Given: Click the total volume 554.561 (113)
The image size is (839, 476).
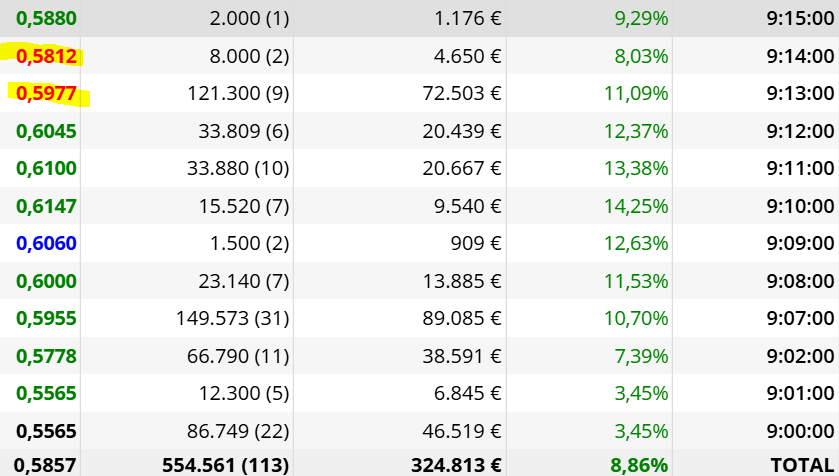Looking at the screenshot, I should pyautogui.click(x=225, y=465).
